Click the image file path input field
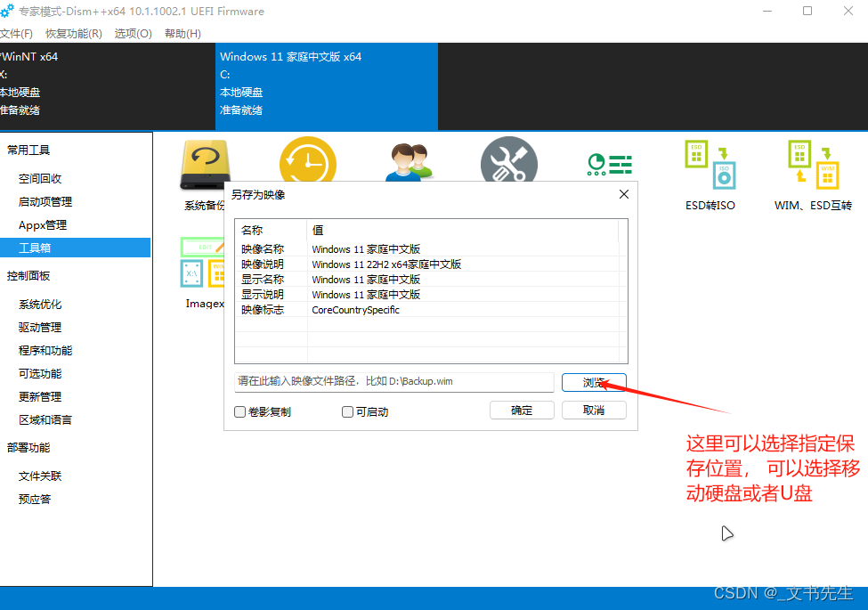Screen dimensions: 868x610 [393, 381]
